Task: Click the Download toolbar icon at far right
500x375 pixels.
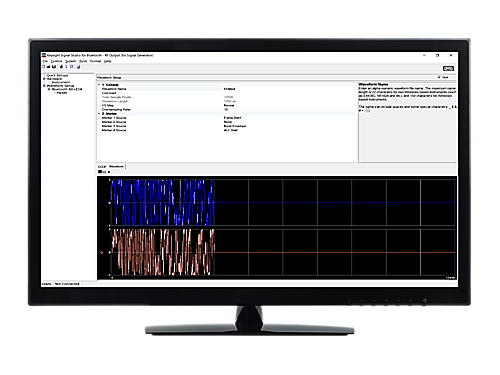Action: 78,67
